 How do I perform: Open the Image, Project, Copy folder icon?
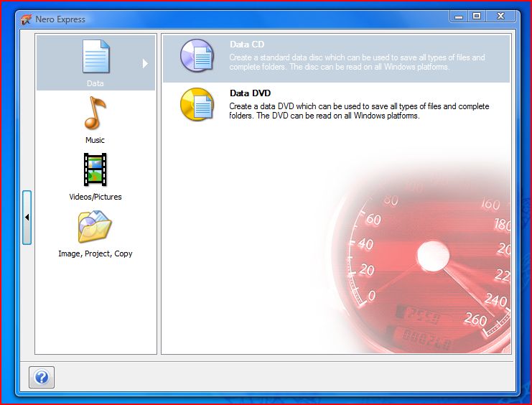click(x=95, y=226)
